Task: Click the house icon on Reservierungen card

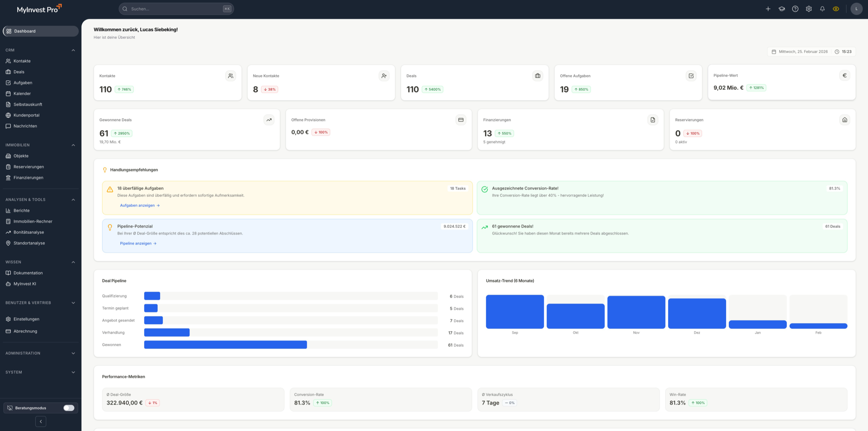Action: (844, 120)
